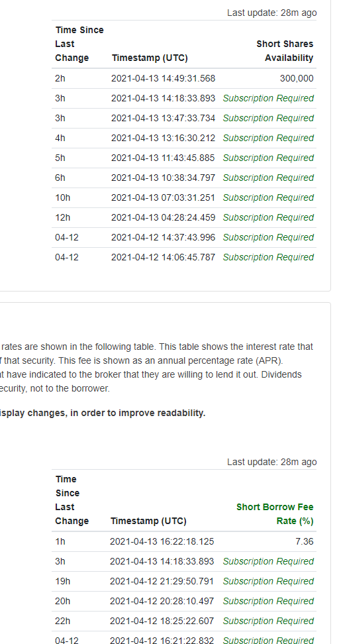Click Timestamp (UTC) header in availability table

point(150,58)
